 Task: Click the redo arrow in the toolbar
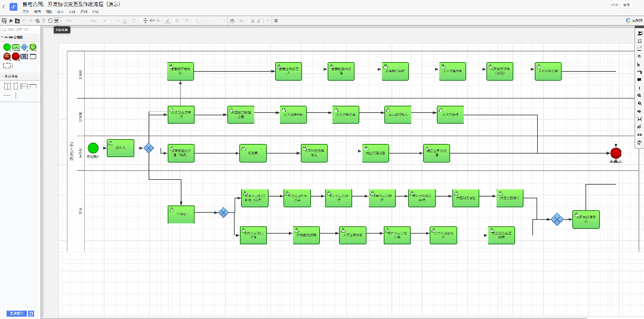tap(30, 20)
